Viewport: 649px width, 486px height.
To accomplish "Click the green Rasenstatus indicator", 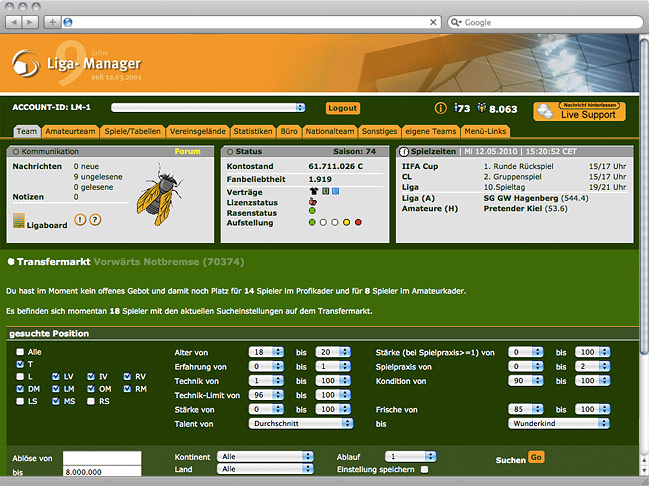I will (x=312, y=211).
